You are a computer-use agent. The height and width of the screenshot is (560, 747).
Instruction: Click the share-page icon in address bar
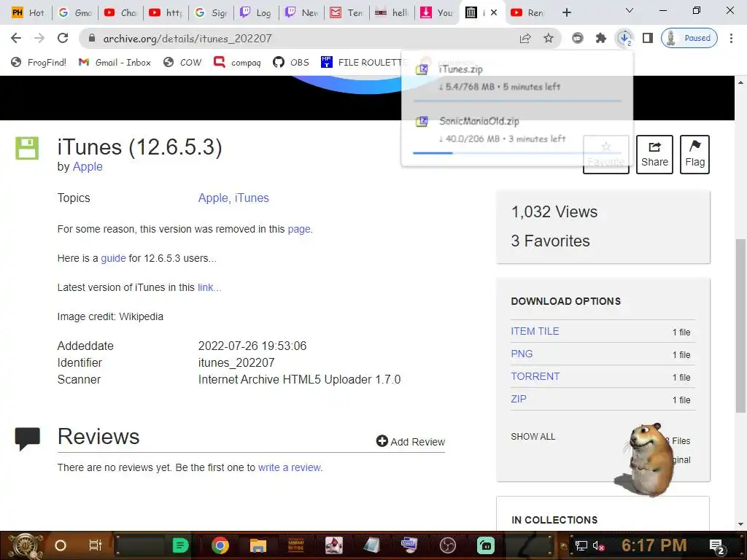(525, 38)
